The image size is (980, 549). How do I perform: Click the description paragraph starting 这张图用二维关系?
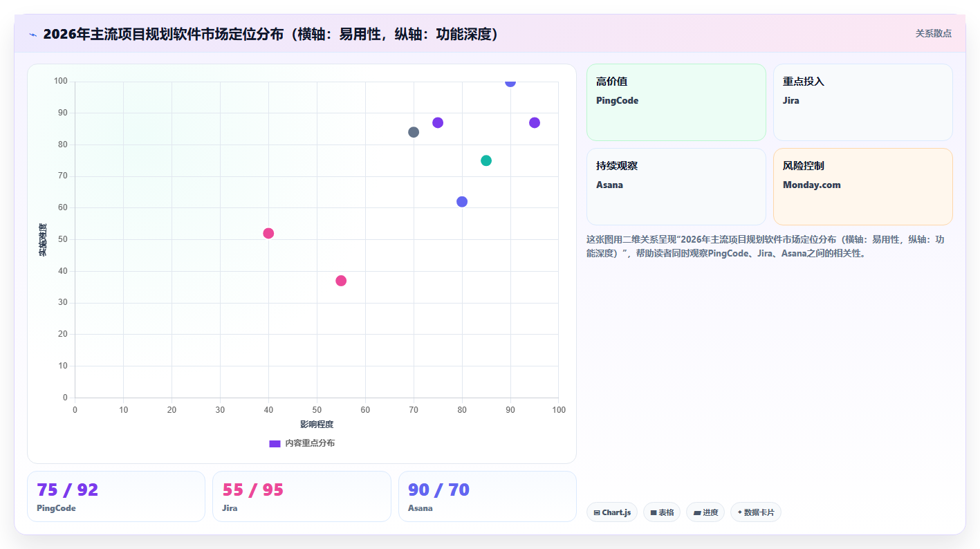[x=766, y=246]
